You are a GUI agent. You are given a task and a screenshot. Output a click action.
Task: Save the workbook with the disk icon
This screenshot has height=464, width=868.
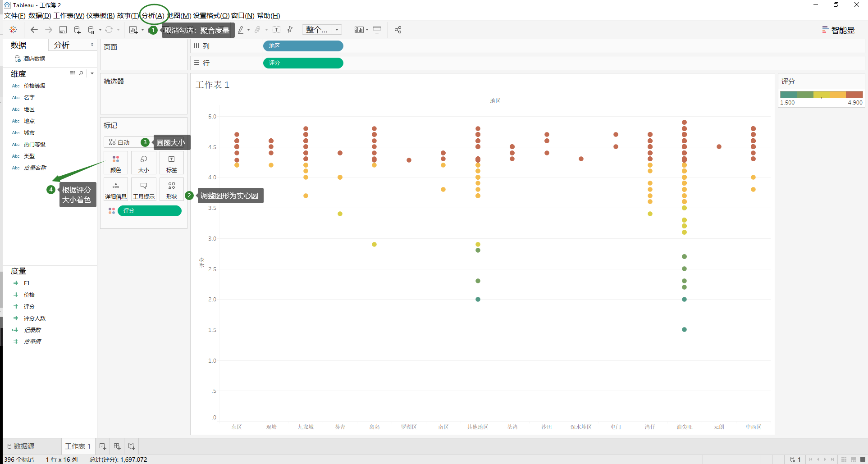point(63,30)
